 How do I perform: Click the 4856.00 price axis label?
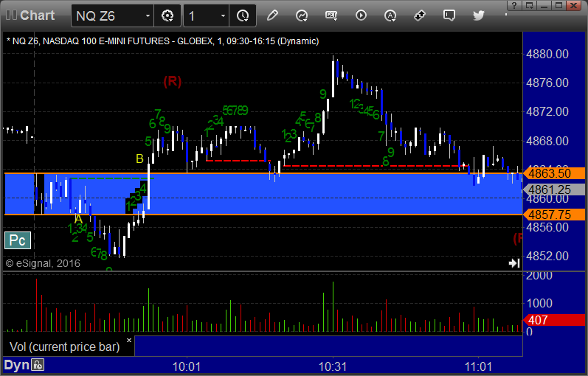[x=547, y=227]
